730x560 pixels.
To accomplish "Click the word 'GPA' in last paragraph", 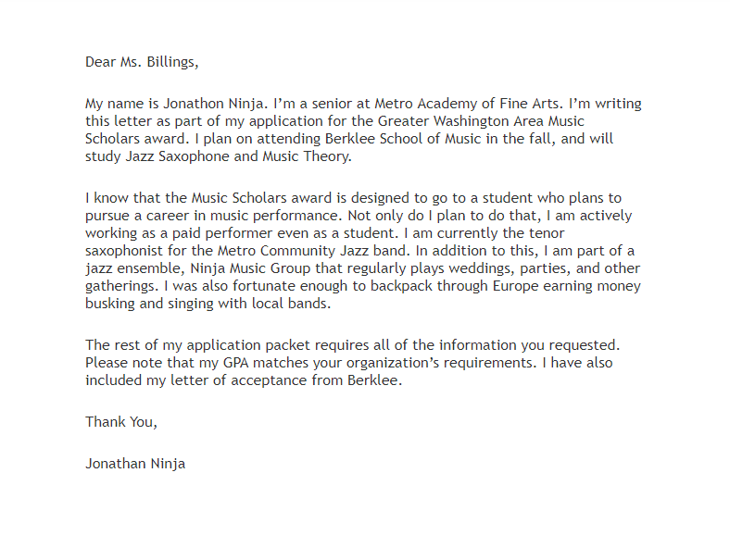I will [x=236, y=363].
